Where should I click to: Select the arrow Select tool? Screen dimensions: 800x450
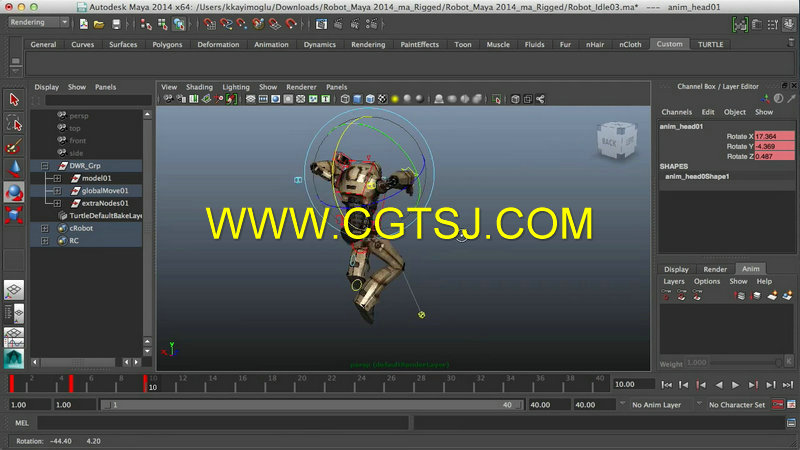pos(14,99)
